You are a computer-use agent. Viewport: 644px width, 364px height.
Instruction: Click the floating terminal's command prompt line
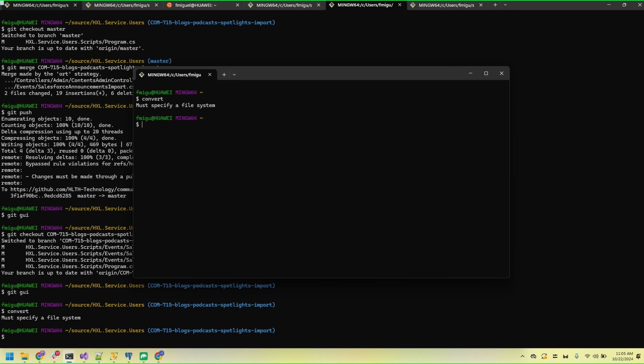236,125
